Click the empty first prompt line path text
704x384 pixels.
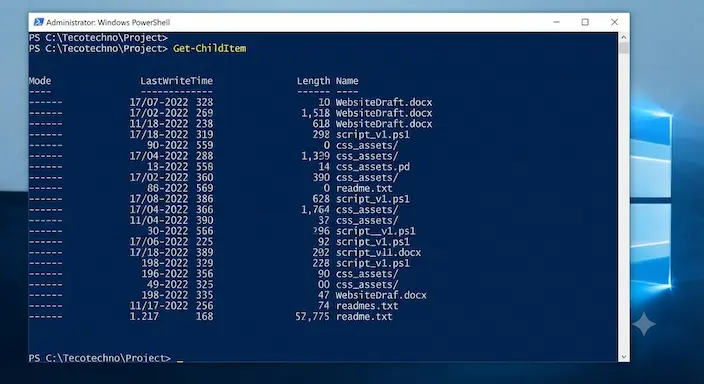click(98, 37)
